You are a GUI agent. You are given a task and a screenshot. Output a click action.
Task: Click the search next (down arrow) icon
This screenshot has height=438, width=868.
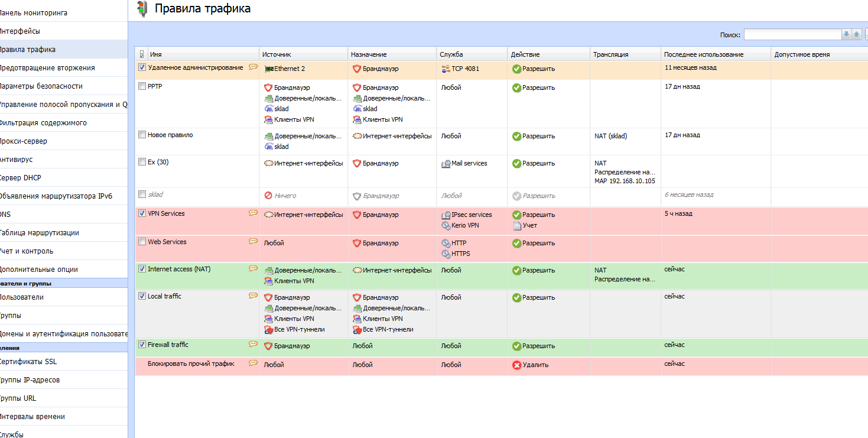click(x=846, y=34)
